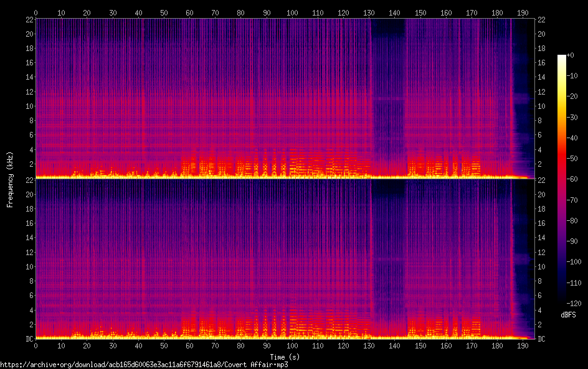The image size is (588, 369).
Task: Click the 100 tick on the top time axis
Action: tap(292, 12)
